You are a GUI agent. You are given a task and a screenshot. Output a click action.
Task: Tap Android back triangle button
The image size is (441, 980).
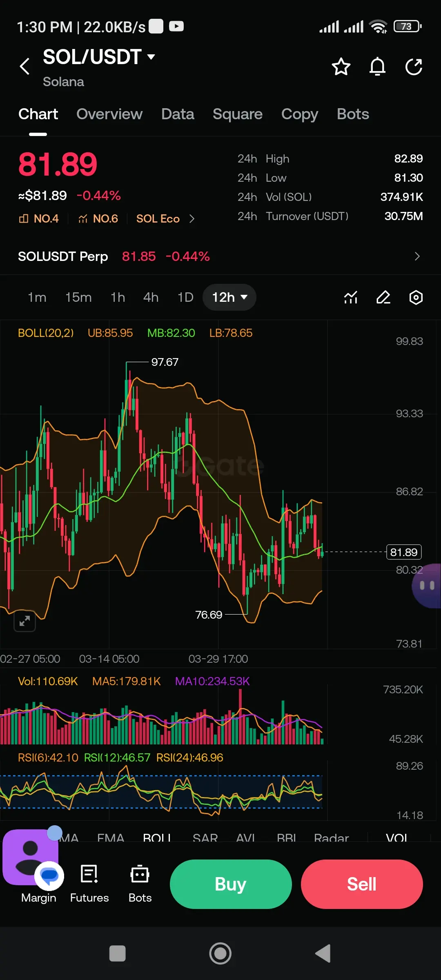323,953
